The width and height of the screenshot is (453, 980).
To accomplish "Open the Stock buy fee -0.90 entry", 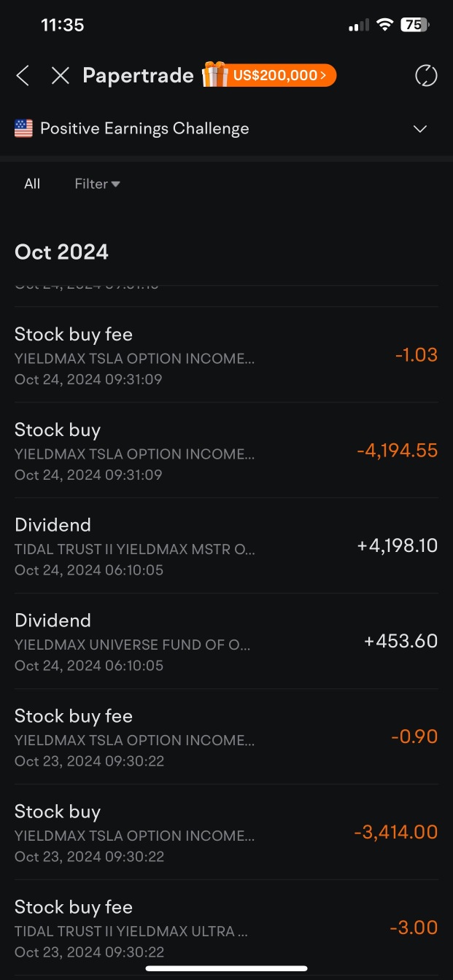I will point(226,736).
